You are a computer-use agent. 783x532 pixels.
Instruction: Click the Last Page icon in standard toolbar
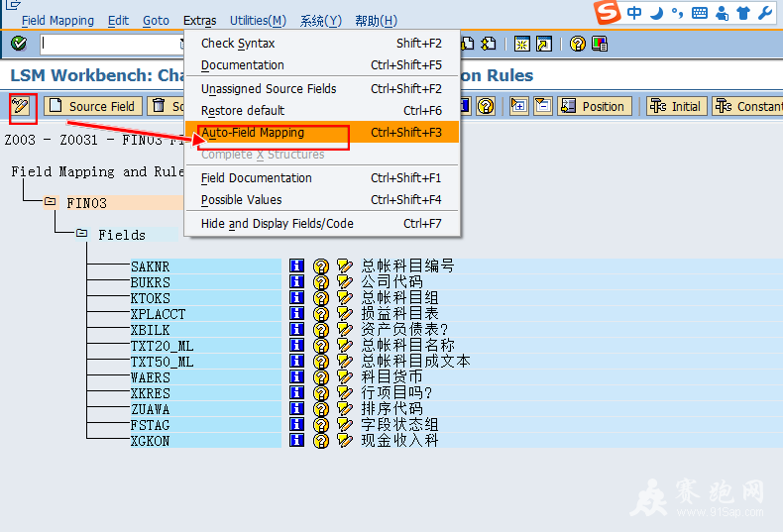(489, 44)
